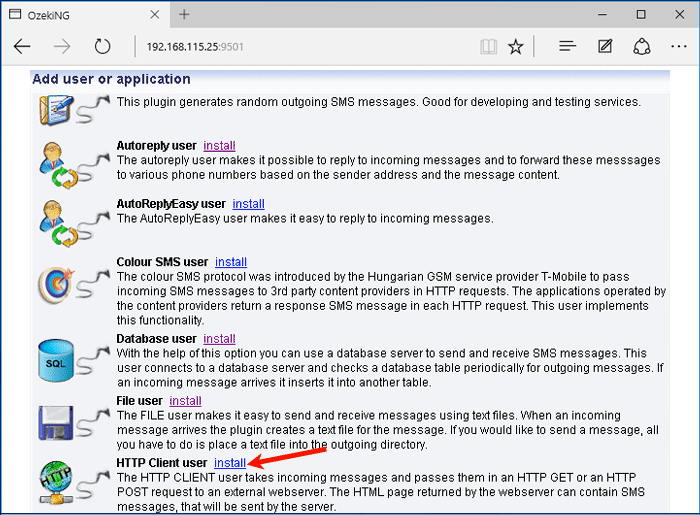Install the Autoreply user
The width and height of the screenshot is (700, 515).
point(219,146)
